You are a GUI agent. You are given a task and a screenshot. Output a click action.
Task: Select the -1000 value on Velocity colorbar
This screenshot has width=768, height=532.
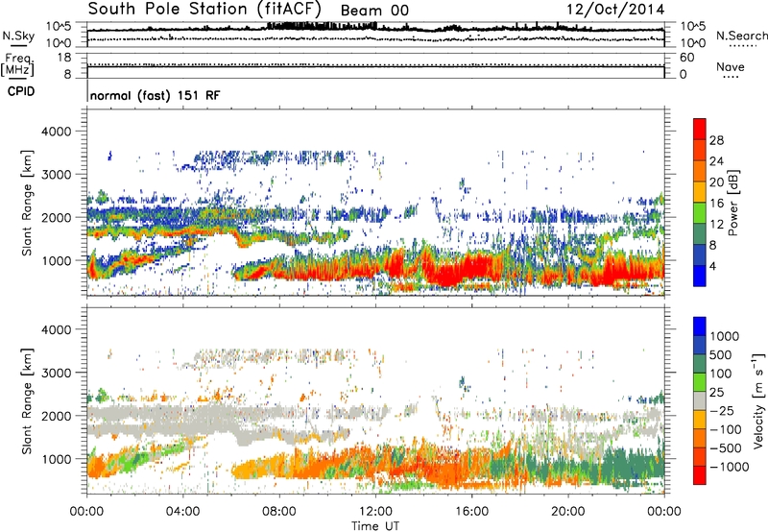tap(729, 467)
